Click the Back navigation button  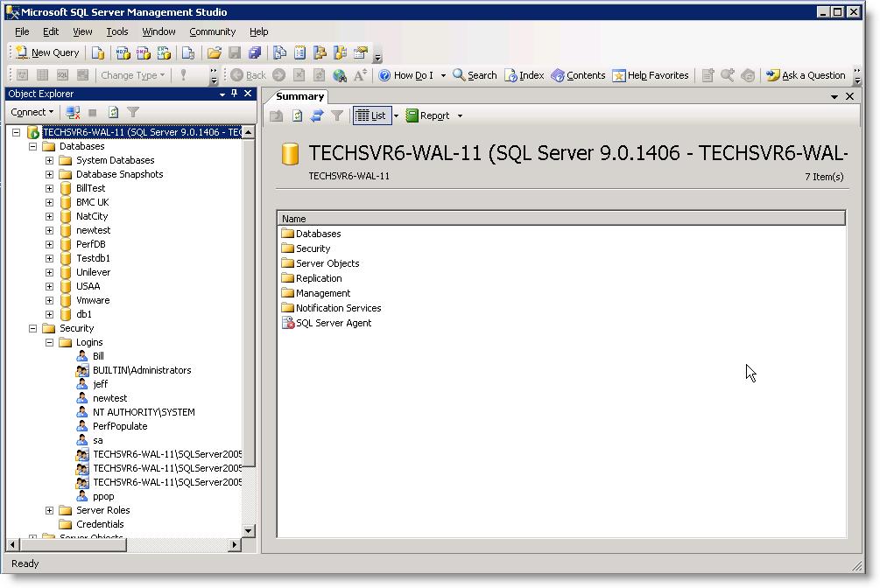tap(248, 75)
